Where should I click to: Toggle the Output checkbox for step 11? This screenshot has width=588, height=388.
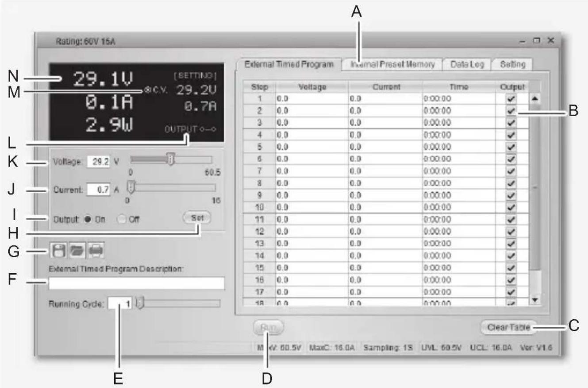pos(511,219)
